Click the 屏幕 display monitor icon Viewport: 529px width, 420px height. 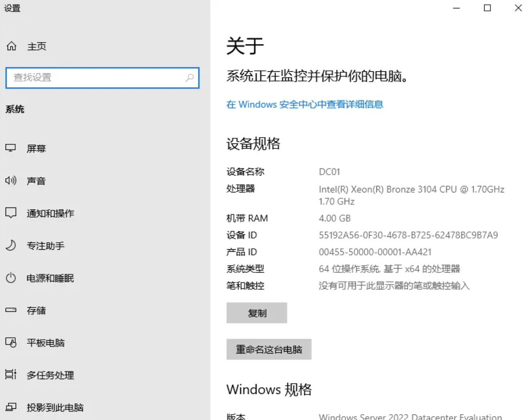point(11,148)
